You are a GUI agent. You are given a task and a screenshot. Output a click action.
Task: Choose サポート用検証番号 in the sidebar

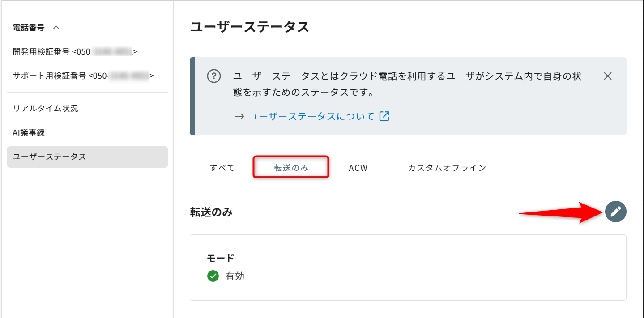pos(83,76)
